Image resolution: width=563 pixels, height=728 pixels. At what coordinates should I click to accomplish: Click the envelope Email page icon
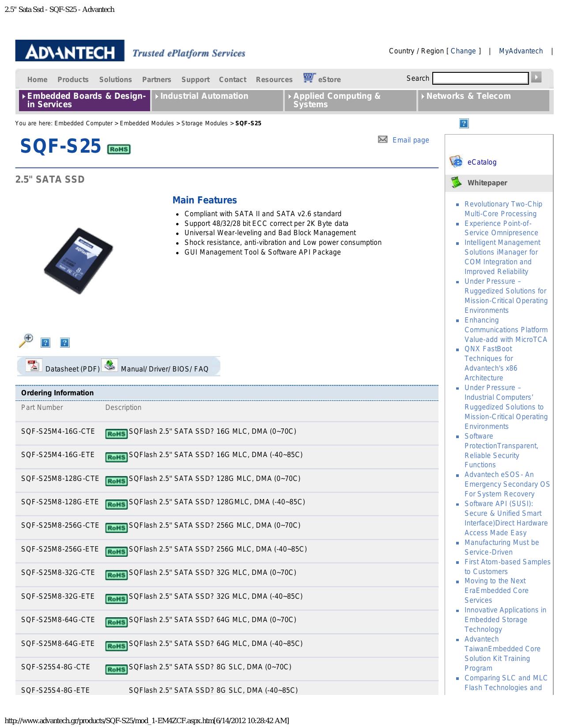pyautogui.click(x=383, y=139)
